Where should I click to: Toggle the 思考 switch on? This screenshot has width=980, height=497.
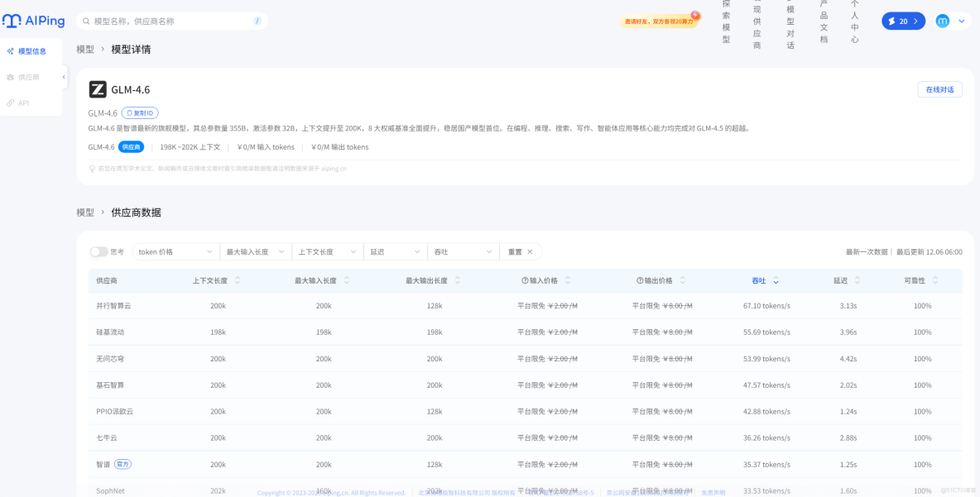99,251
